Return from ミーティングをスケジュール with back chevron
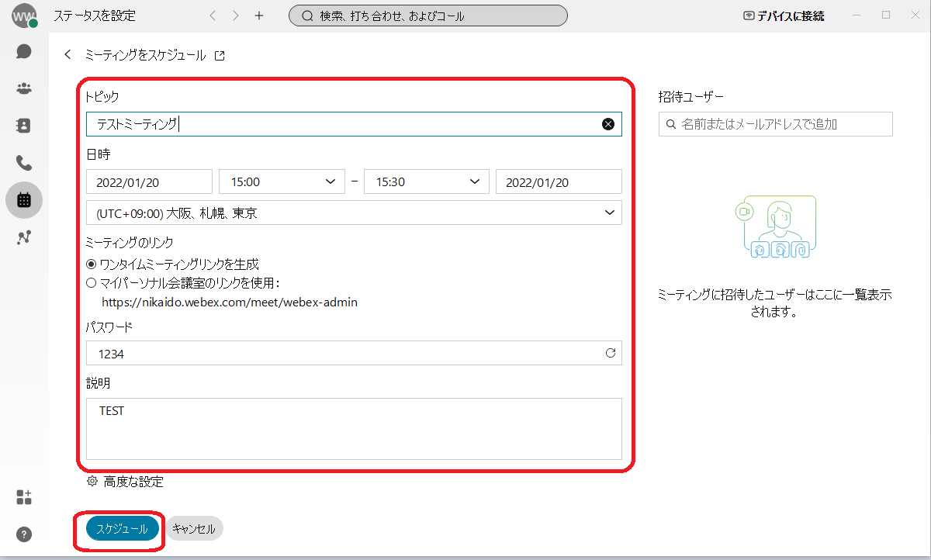Image resolution: width=931 pixels, height=560 pixels. [x=67, y=54]
